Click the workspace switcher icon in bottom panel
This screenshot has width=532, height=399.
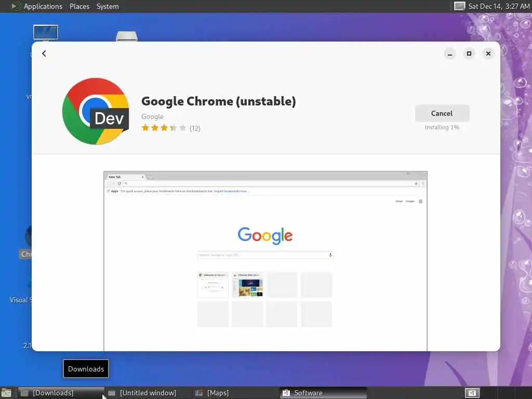click(x=472, y=393)
